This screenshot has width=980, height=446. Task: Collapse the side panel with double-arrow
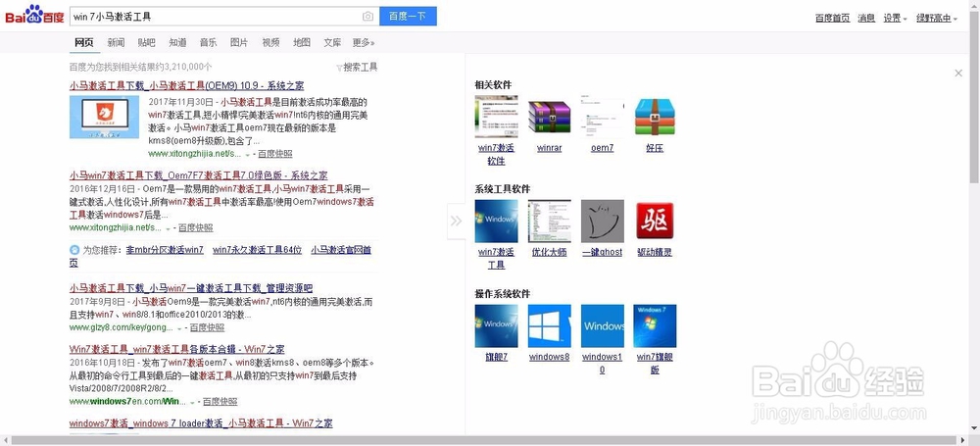[457, 221]
